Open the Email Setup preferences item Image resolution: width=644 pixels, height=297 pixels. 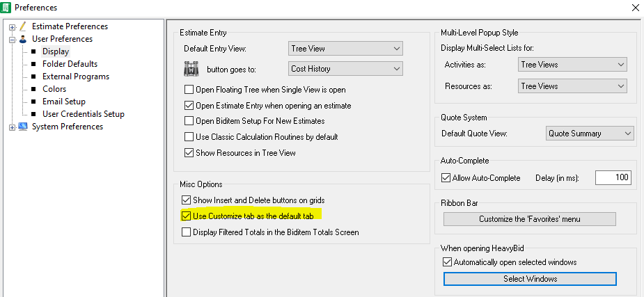tap(63, 102)
